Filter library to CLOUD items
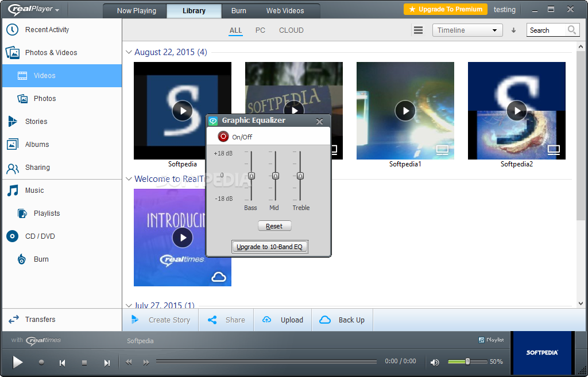This screenshot has height=377, width=588. [291, 30]
